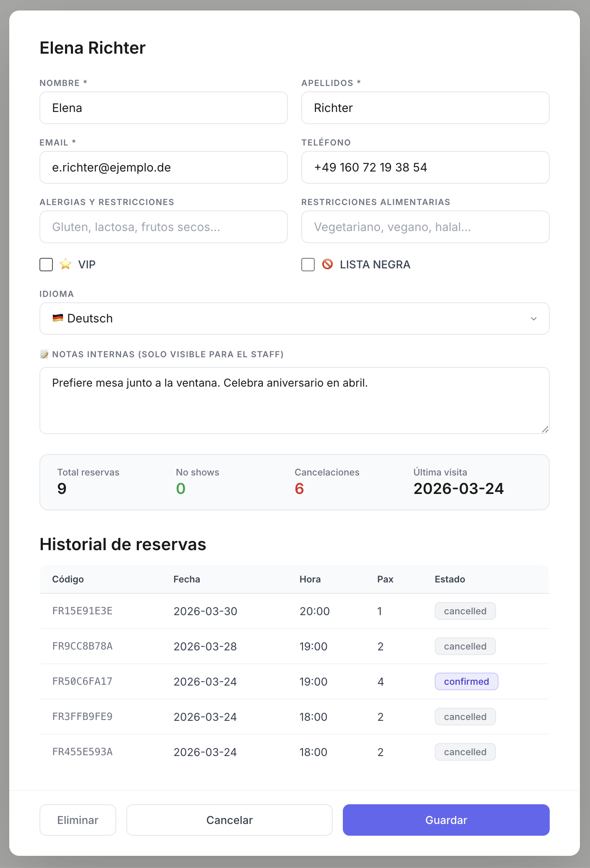Select the Teléfono input field
Viewport: 590px width, 868px height.
point(426,167)
